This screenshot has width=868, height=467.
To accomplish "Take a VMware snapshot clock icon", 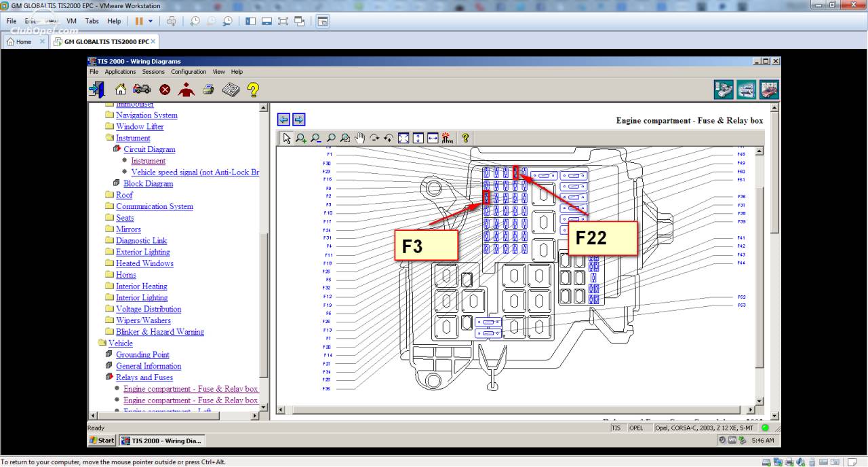I will point(195,21).
